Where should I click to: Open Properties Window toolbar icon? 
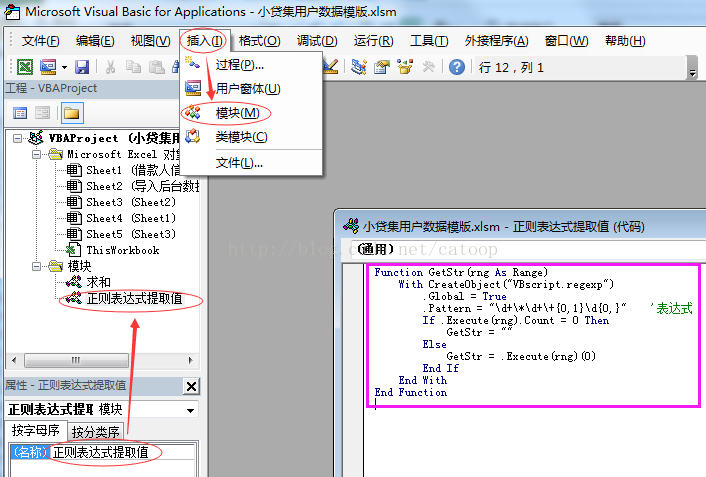[x=382, y=67]
